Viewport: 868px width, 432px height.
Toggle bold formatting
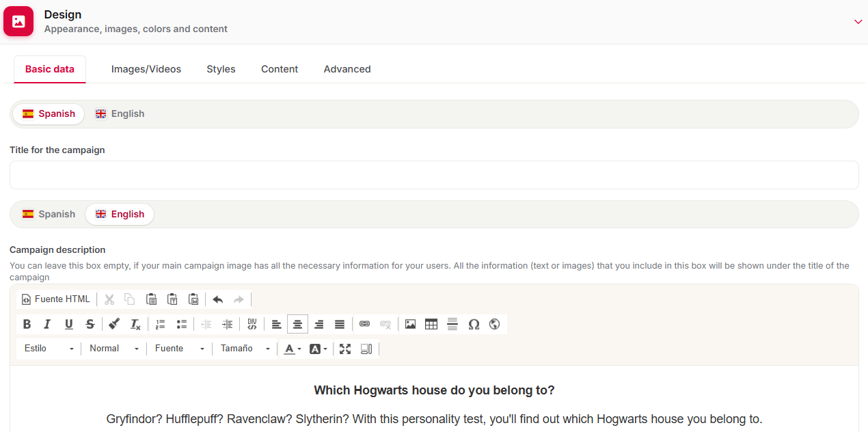click(27, 324)
